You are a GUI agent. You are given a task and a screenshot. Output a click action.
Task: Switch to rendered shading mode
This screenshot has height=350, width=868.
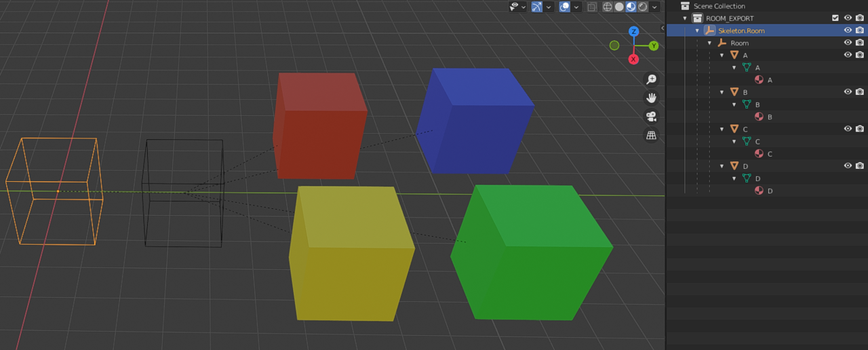[642, 7]
